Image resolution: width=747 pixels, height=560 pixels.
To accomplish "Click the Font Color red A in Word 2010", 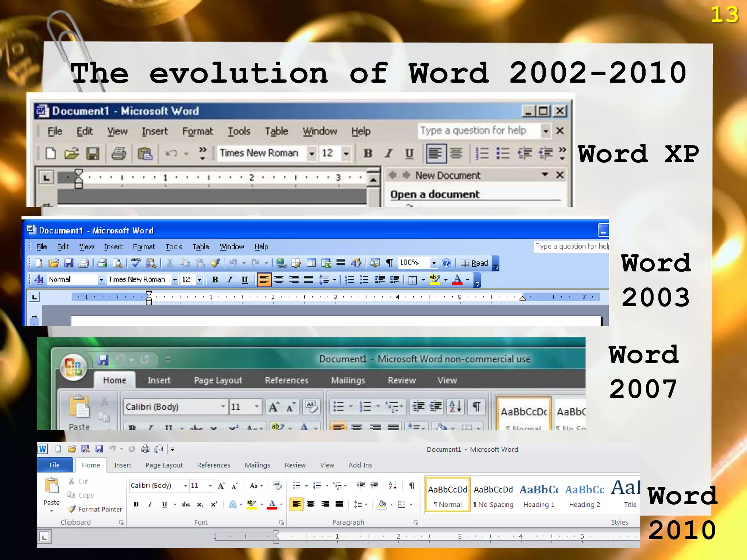I will tap(272, 505).
